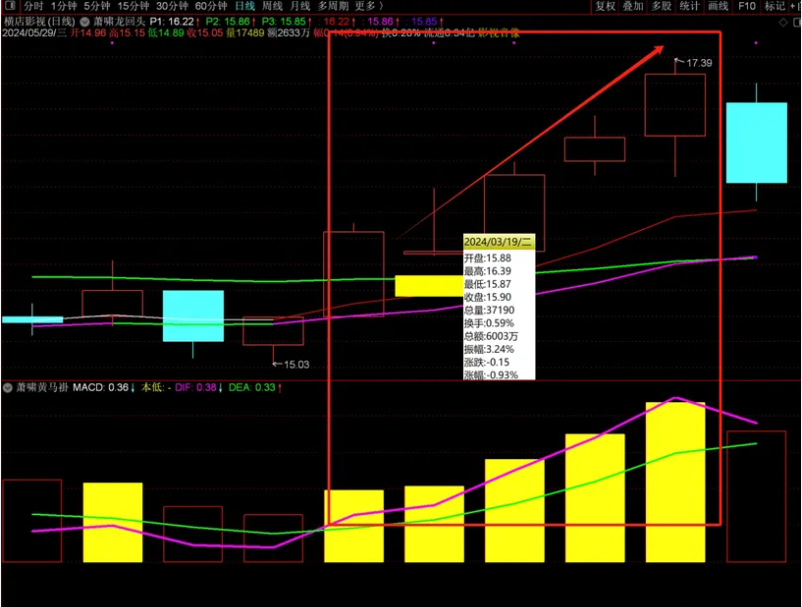The width and height of the screenshot is (802, 607).
Task: Switch chart to 5分钟 period
Action: point(98,6)
